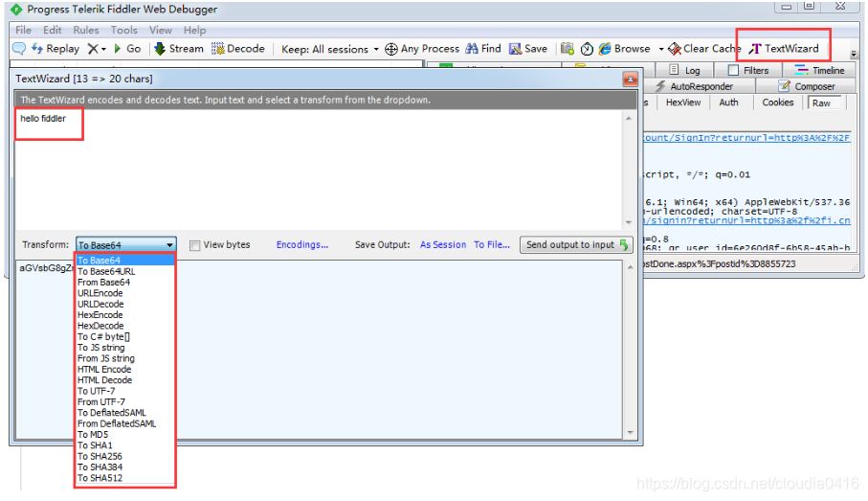The image size is (868, 501).
Task: Switch to the Log tab
Action: point(685,70)
